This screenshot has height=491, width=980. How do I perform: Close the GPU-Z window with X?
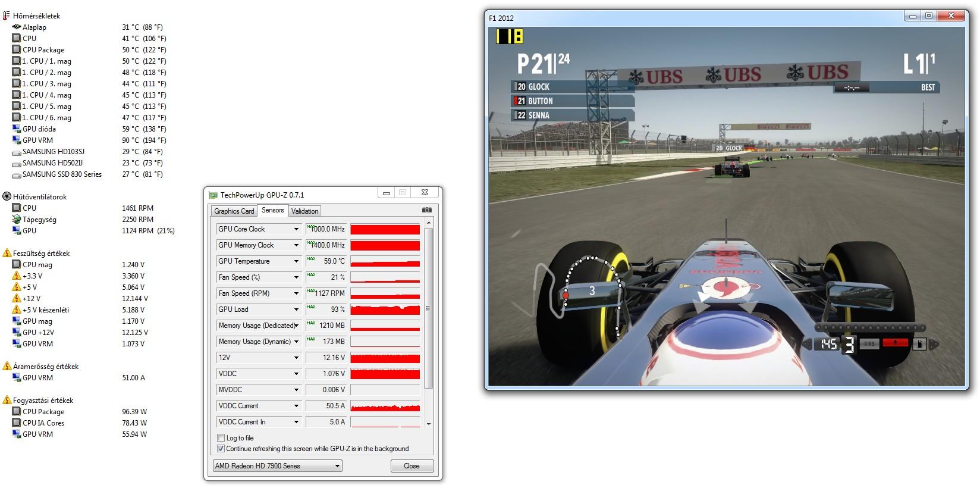pyautogui.click(x=425, y=193)
